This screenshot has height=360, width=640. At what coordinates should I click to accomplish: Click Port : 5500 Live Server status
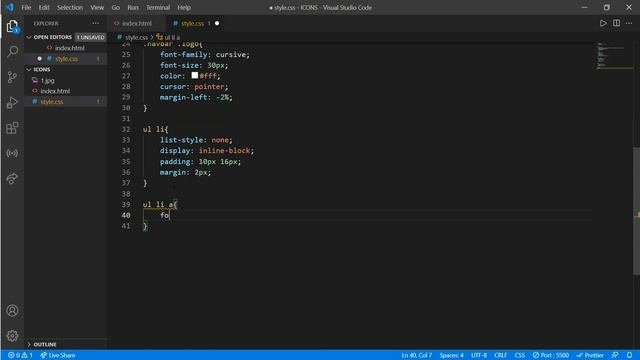point(551,355)
